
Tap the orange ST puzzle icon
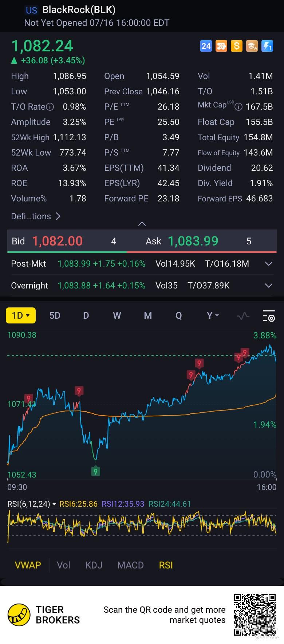(221, 46)
